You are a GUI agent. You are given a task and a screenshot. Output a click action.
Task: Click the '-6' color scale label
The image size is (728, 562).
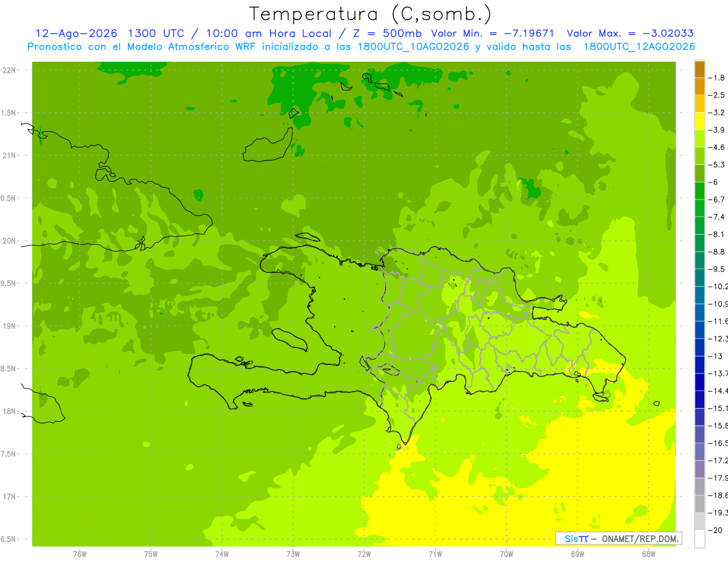tap(714, 182)
